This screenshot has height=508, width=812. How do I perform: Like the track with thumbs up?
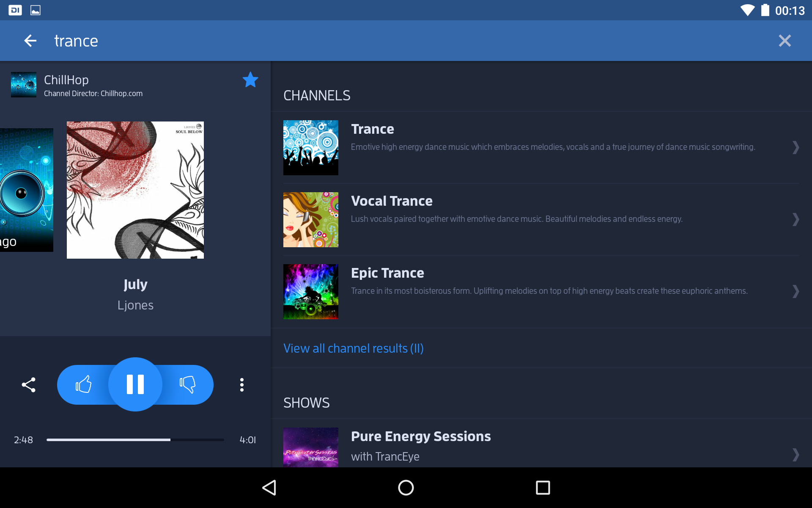tap(83, 384)
